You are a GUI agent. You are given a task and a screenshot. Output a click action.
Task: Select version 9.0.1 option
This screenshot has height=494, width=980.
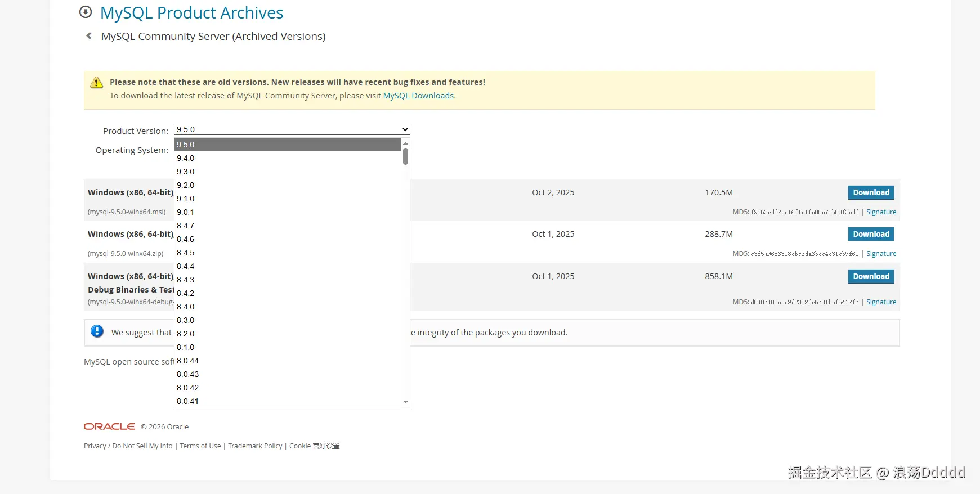click(x=186, y=212)
